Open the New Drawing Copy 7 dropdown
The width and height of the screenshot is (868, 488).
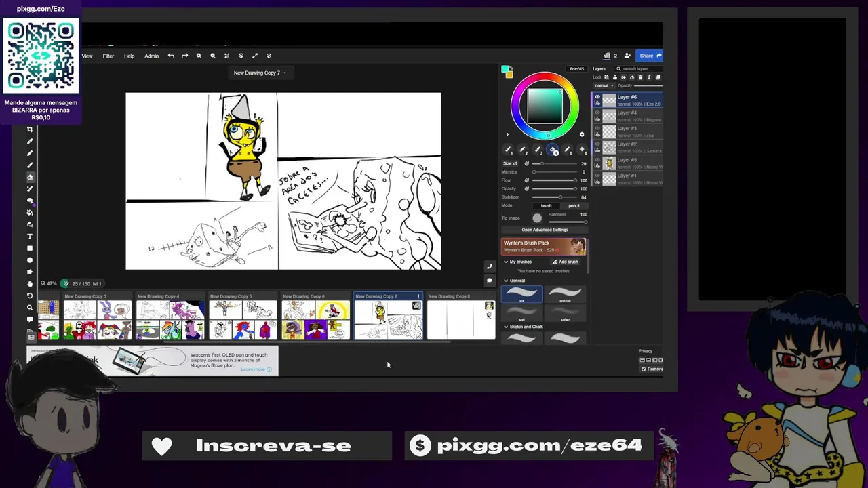260,73
